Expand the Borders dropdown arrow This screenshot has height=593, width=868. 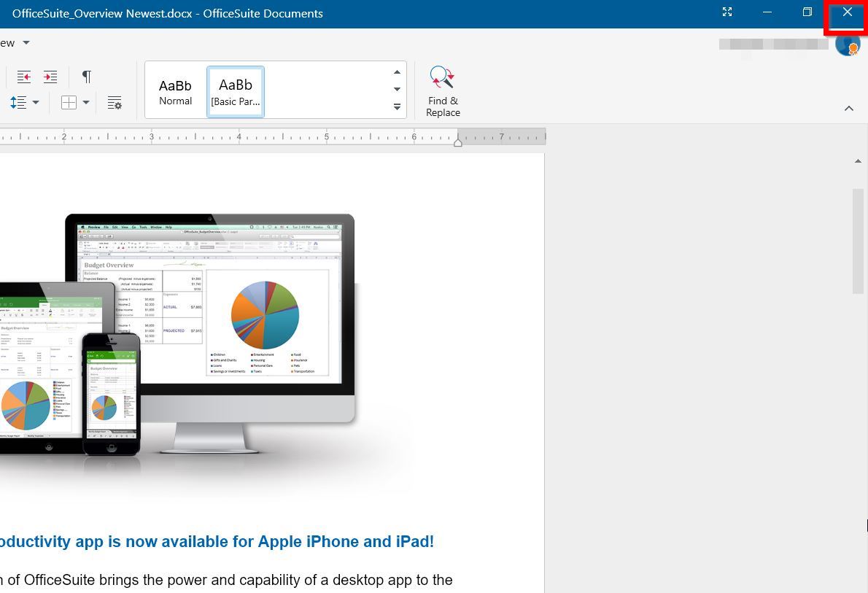[86, 102]
